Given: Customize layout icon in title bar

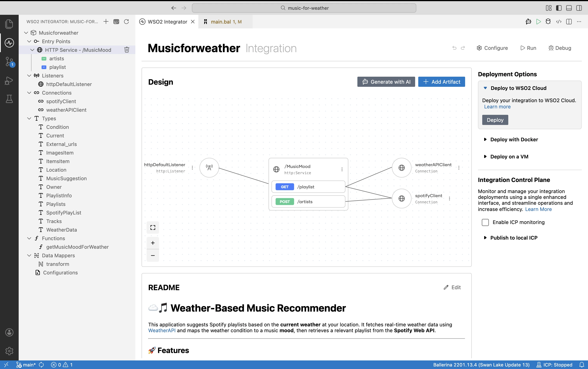Looking at the screenshot, I should tap(549, 8).
